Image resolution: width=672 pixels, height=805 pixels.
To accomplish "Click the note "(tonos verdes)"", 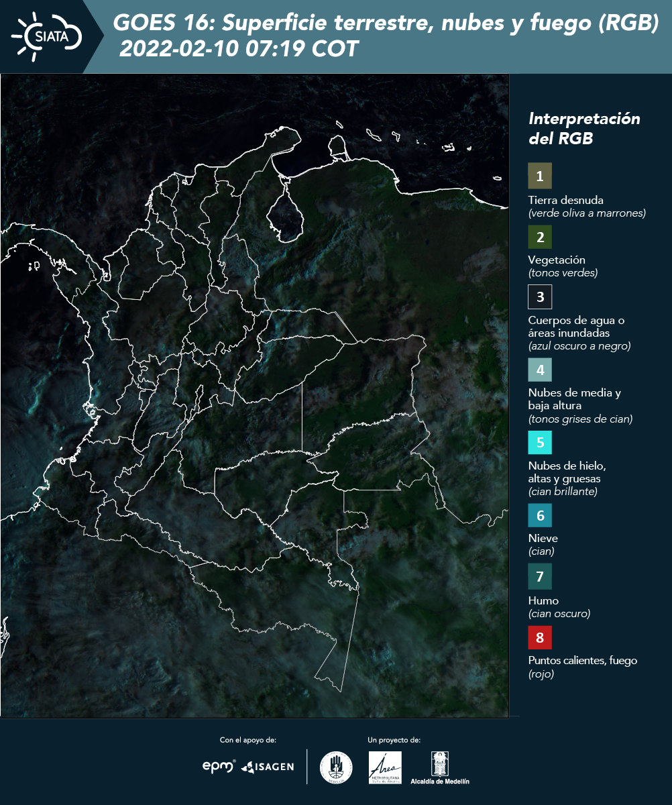I will (x=563, y=273).
